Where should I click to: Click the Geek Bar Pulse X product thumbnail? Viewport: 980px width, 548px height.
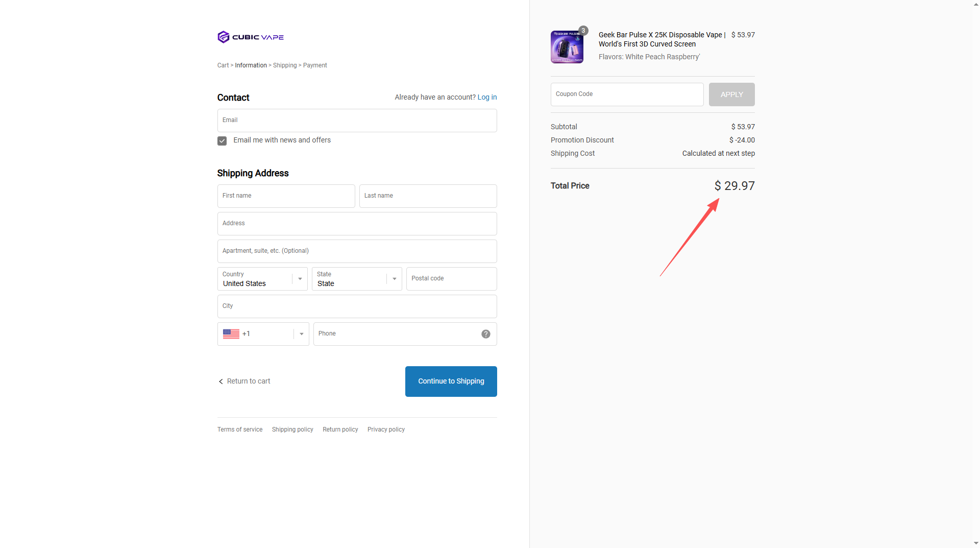pos(567,47)
